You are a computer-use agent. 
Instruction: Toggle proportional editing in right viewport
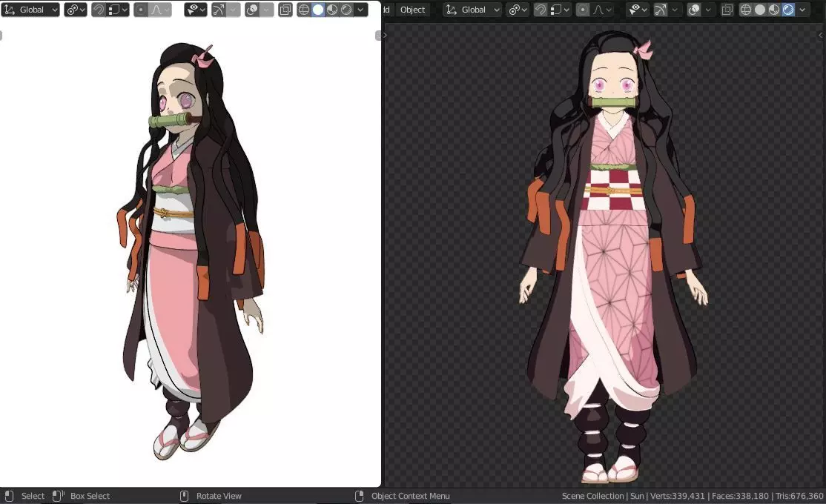[x=583, y=10]
